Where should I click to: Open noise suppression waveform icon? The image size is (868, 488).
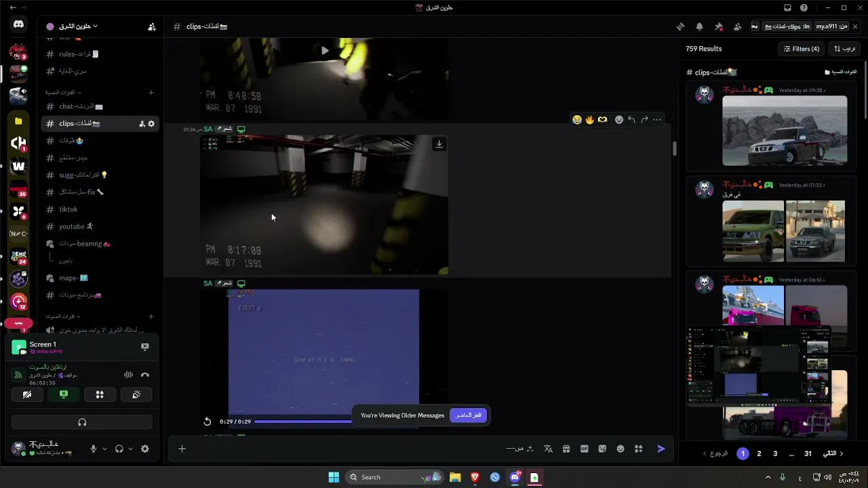point(128,375)
